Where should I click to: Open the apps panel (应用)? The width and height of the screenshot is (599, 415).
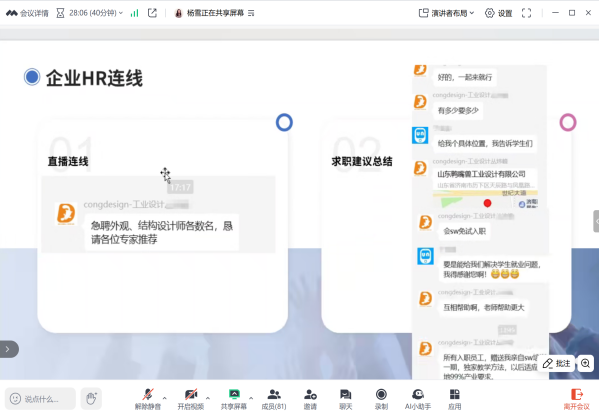[x=455, y=399]
